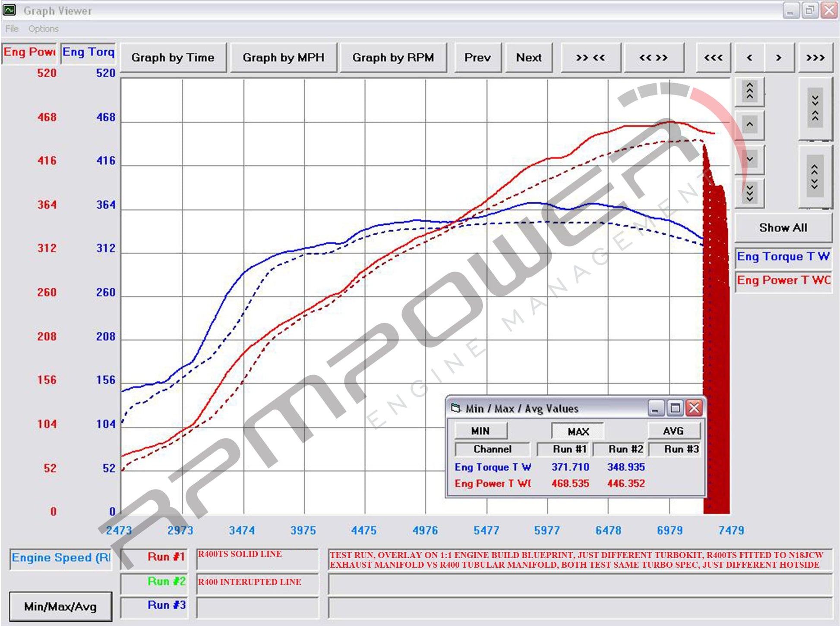This screenshot has height=626, width=840.
Task: Open the Options menu
Action: point(43,29)
